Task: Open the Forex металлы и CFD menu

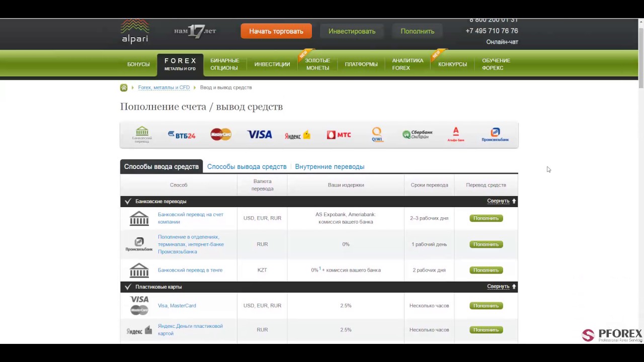Action: coord(180,64)
